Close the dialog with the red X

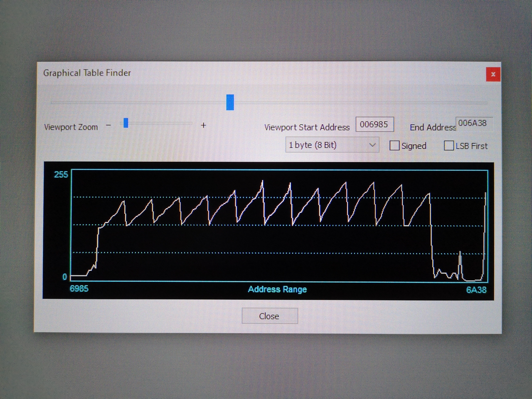[493, 74]
